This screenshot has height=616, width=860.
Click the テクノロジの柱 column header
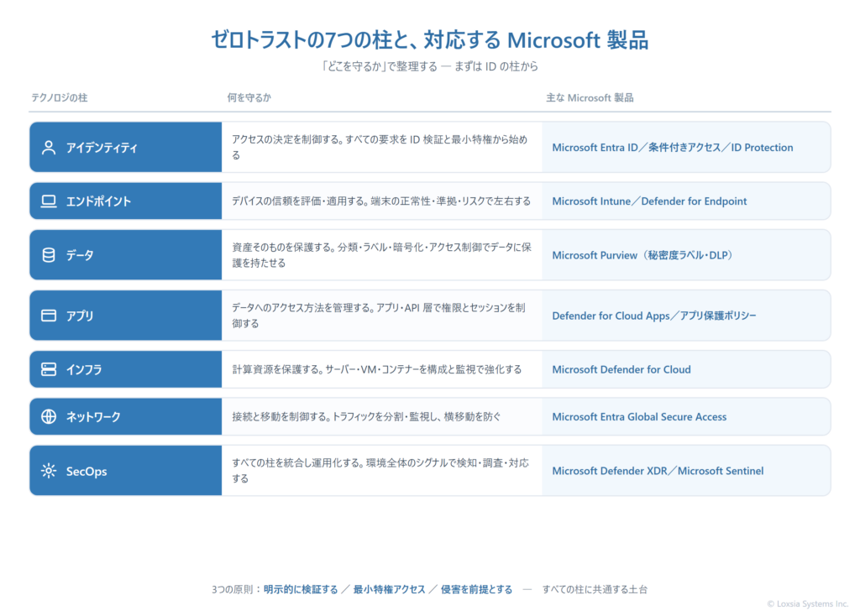[x=60, y=97]
